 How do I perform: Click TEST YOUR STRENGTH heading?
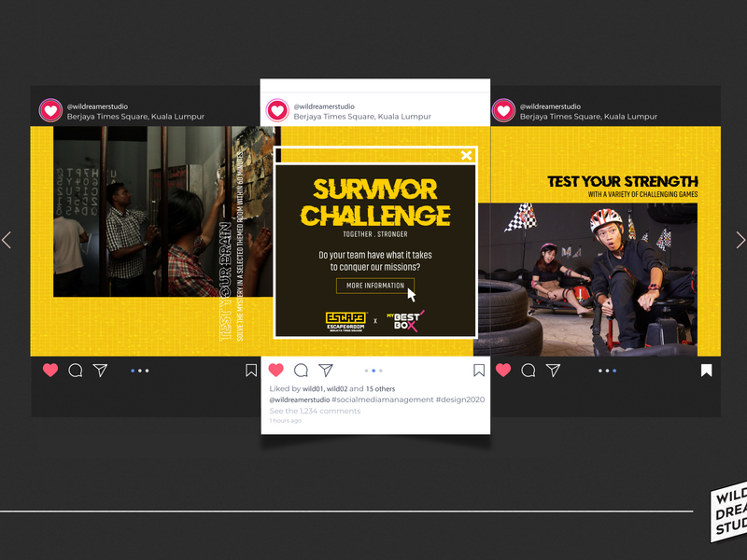tap(622, 181)
